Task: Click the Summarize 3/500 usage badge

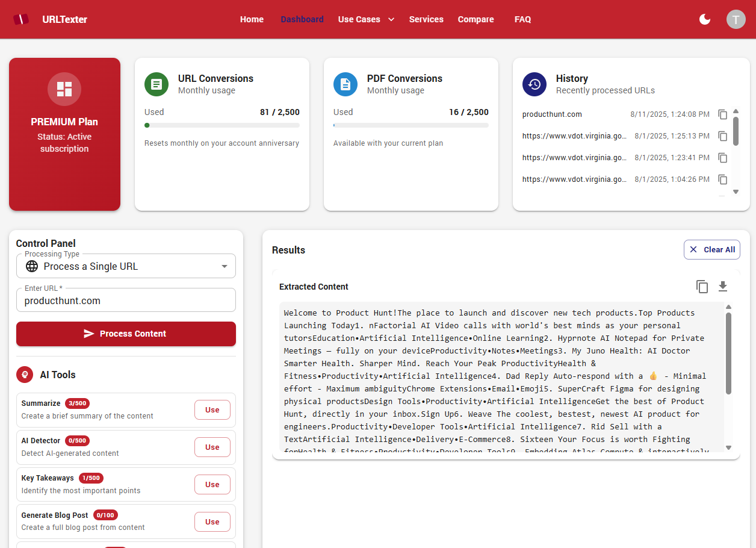Action: (77, 403)
